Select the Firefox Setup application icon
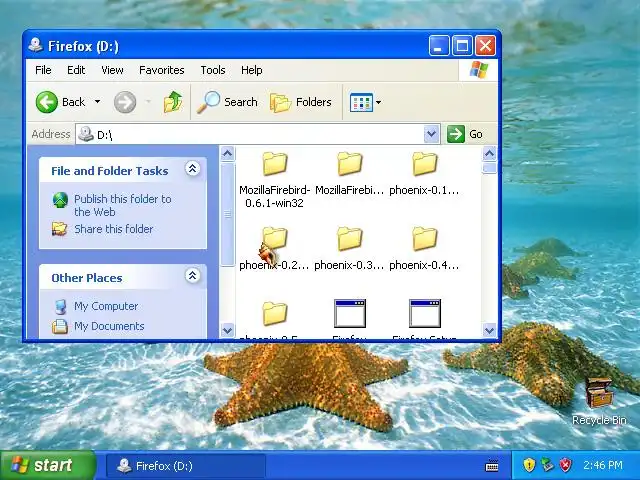Screen dimensions: 640x480 coord(424,313)
